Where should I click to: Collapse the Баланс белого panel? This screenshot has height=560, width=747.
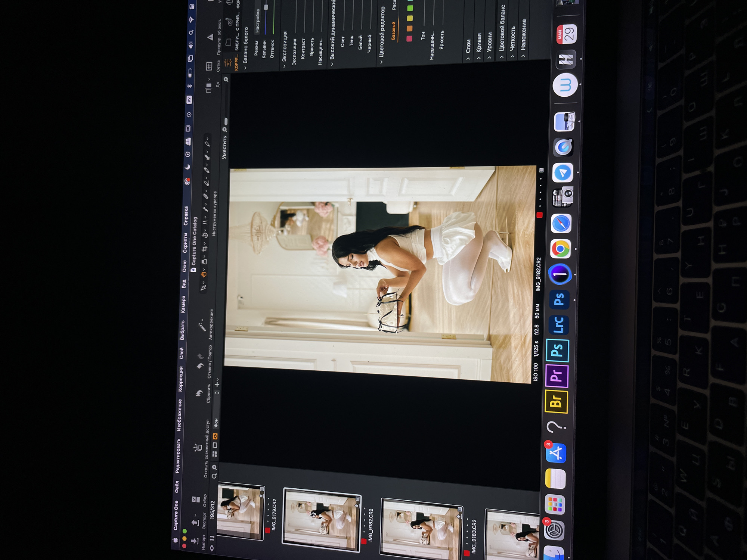(245, 67)
